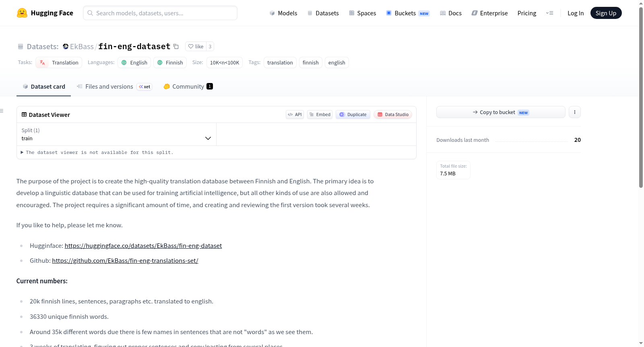Click the globe icon next to Finnish
Screen dimensions: 644x347
(x=160, y=62)
